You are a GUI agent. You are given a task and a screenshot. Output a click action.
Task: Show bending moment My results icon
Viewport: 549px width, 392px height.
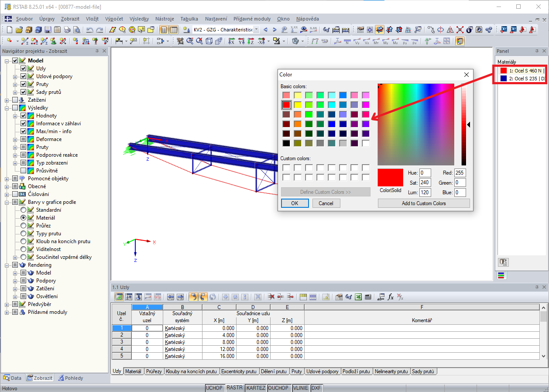point(386,41)
